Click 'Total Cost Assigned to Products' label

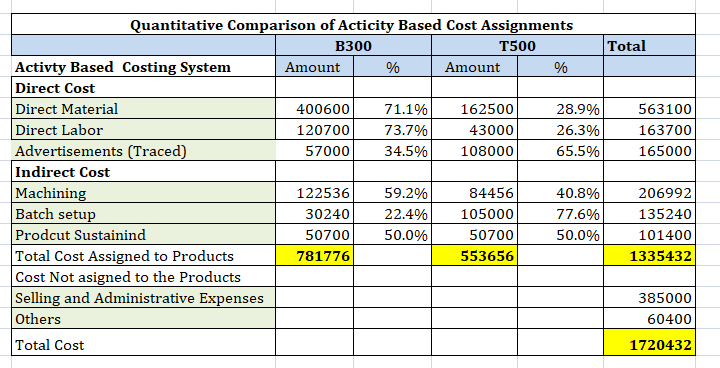point(143,256)
